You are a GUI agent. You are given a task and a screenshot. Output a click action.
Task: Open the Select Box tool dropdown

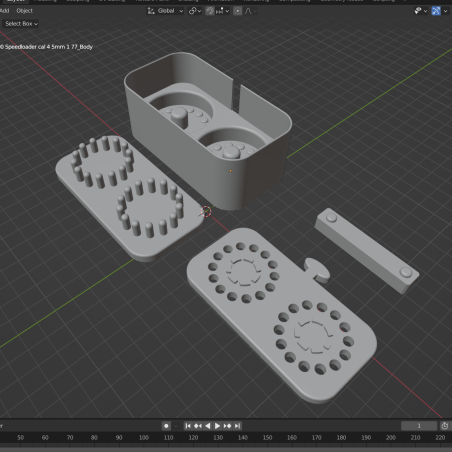21,24
